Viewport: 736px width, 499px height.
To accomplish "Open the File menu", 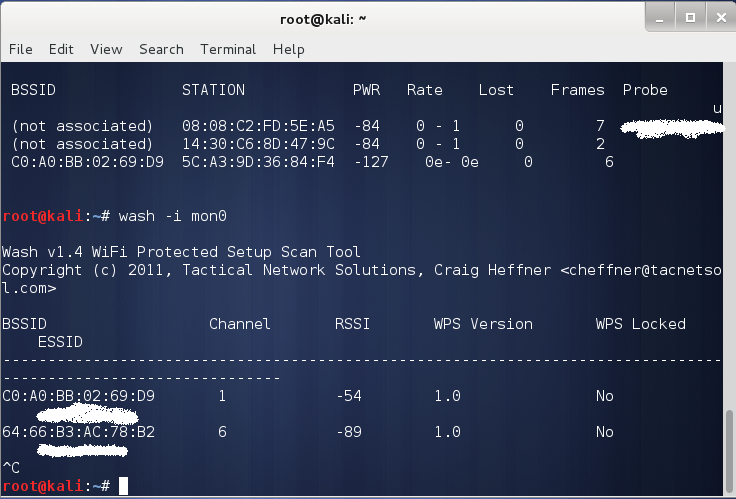I will coord(21,49).
